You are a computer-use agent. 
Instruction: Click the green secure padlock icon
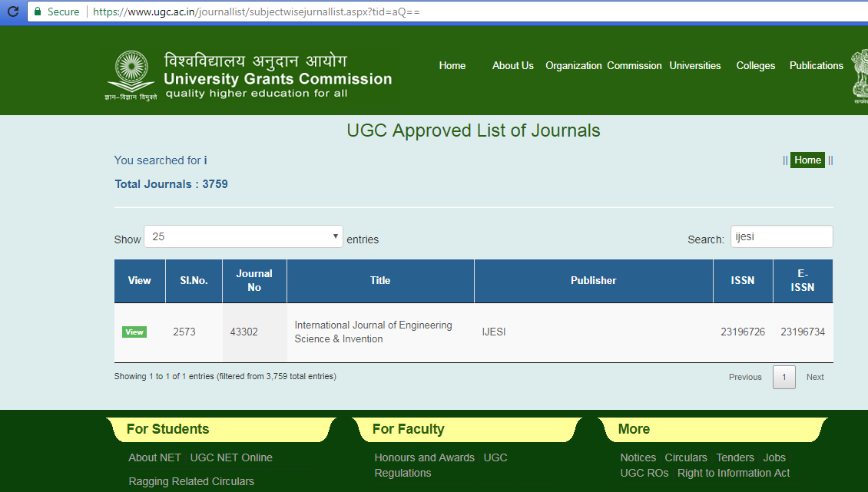[37, 12]
